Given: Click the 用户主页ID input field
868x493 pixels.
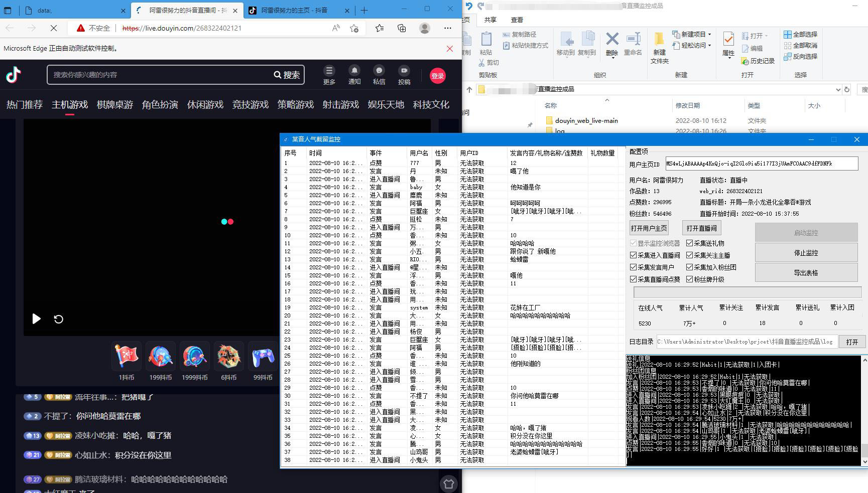Looking at the screenshot, I should click(761, 163).
